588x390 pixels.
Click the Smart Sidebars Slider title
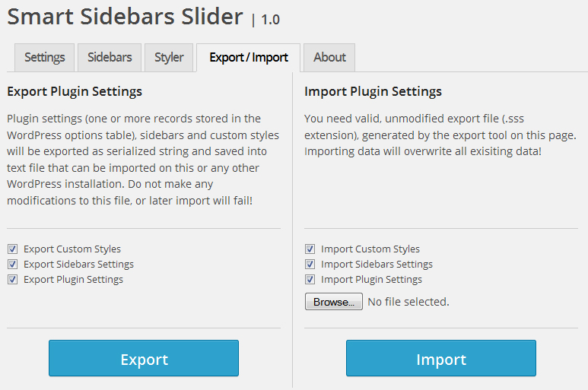click(x=125, y=16)
